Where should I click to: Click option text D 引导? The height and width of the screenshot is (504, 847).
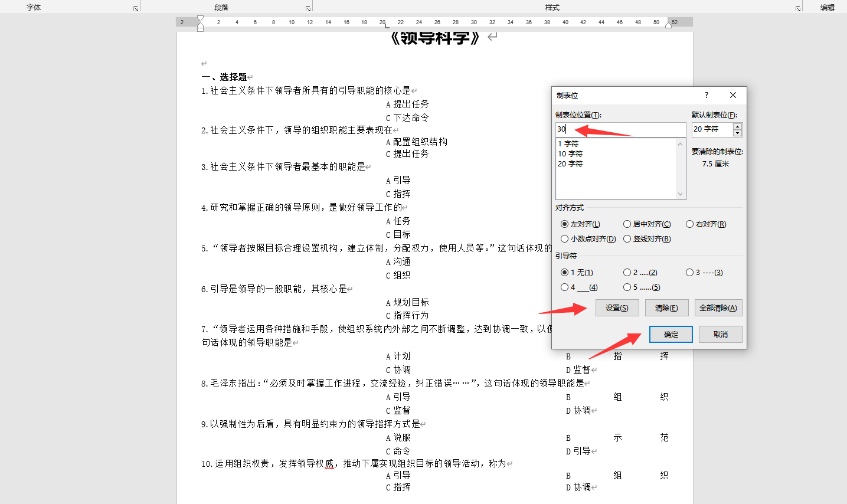[578, 451]
